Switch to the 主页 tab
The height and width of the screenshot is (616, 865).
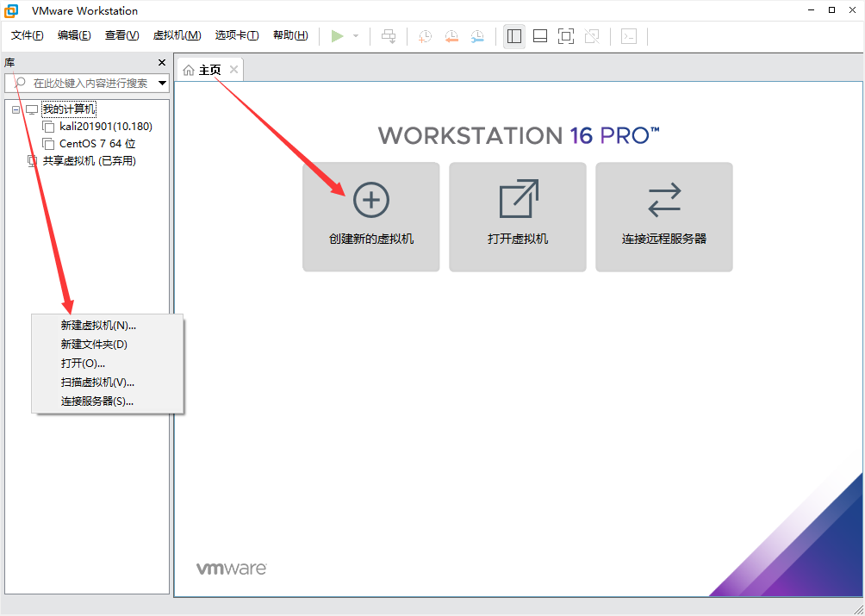(x=209, y=70)
